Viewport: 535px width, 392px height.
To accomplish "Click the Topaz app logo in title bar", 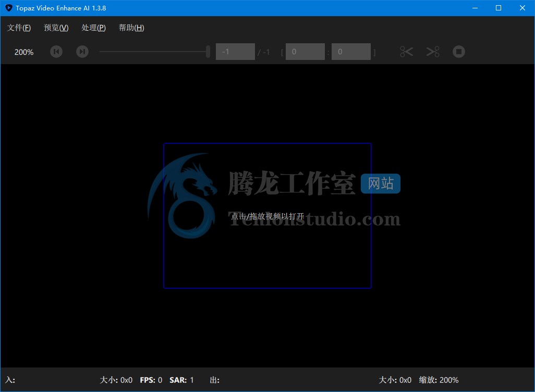I will click(9, 8).
